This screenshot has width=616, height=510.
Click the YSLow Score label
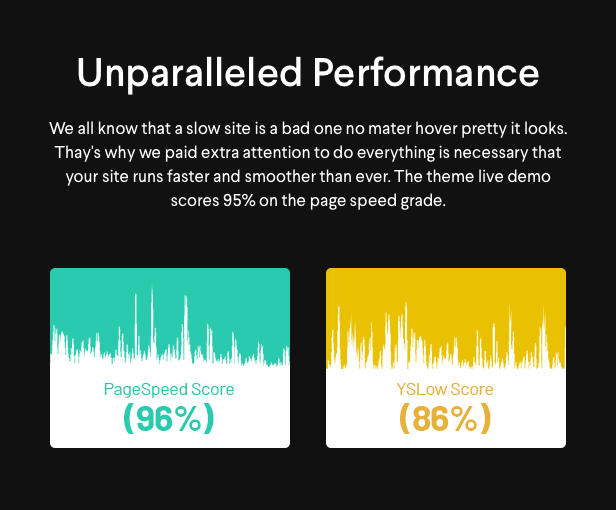coord(445,389)
